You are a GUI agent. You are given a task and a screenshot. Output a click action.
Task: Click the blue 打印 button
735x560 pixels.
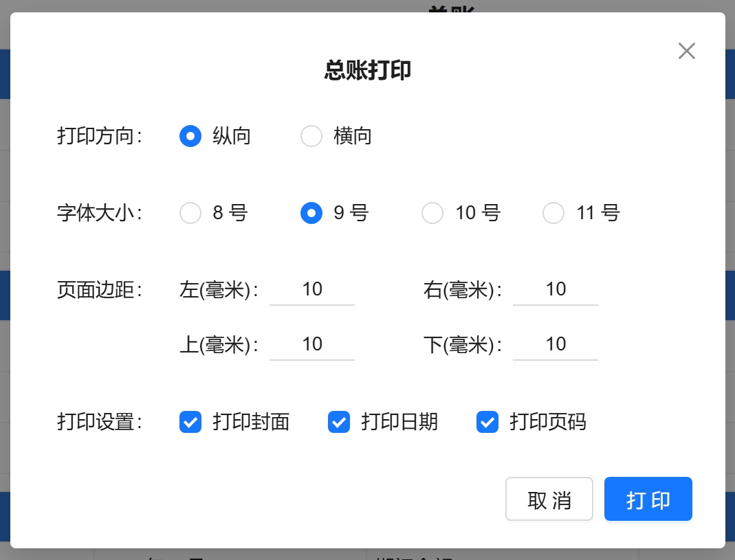(x=648, y=500)
